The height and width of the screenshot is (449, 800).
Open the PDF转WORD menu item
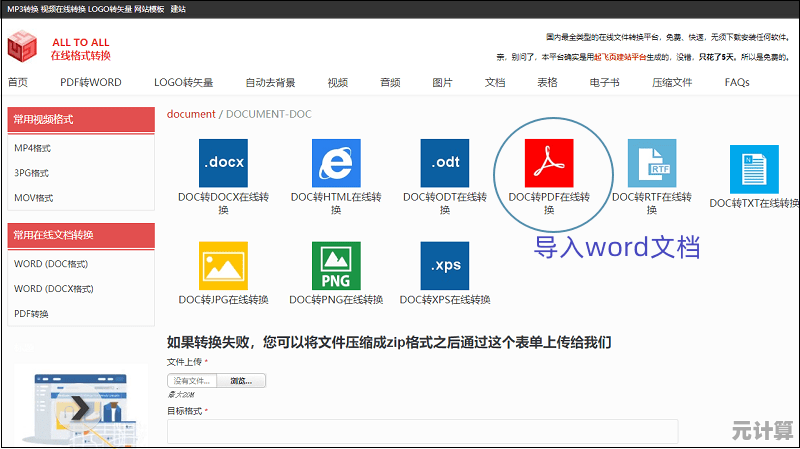[x=90, y=82]
